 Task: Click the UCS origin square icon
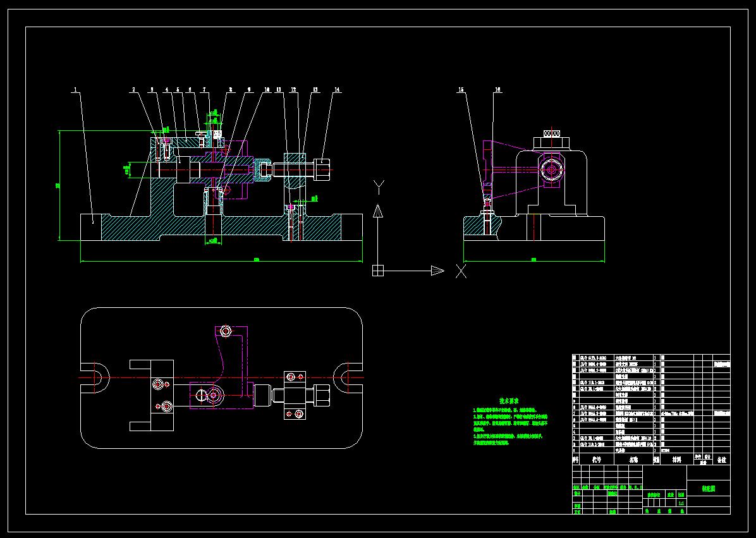378,271
